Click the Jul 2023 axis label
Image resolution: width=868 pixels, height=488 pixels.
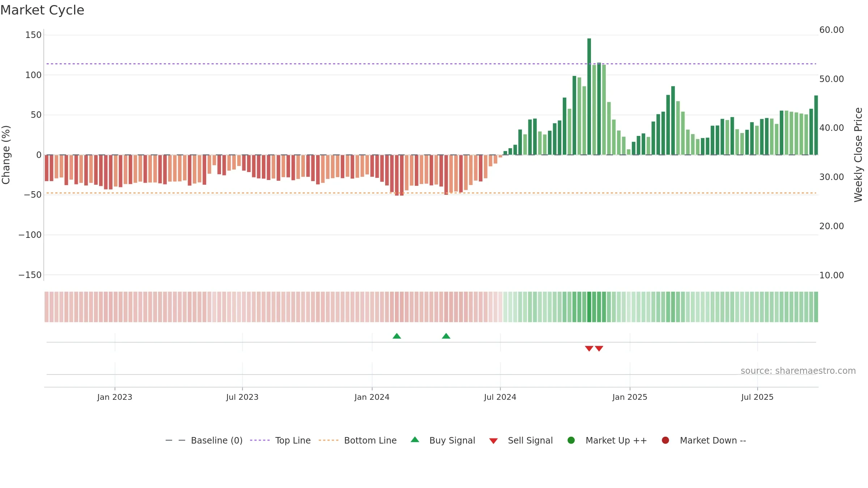pos(242,397)
